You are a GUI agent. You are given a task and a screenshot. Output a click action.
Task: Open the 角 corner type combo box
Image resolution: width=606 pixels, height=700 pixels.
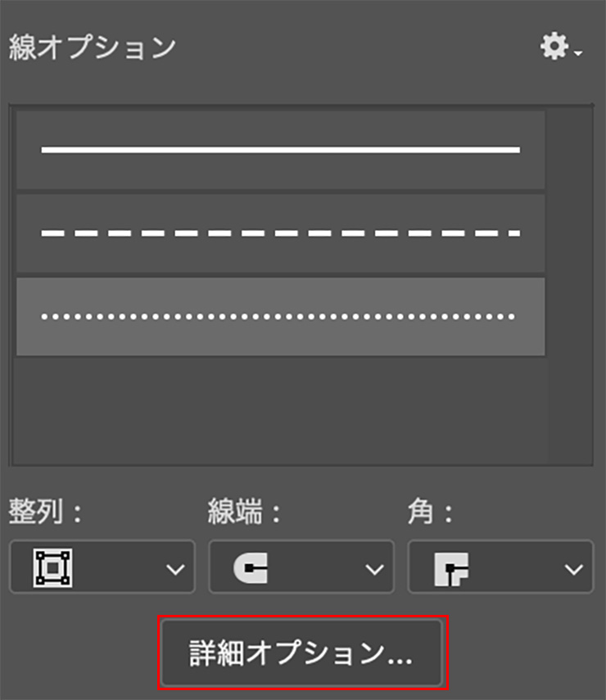point(500,567)
